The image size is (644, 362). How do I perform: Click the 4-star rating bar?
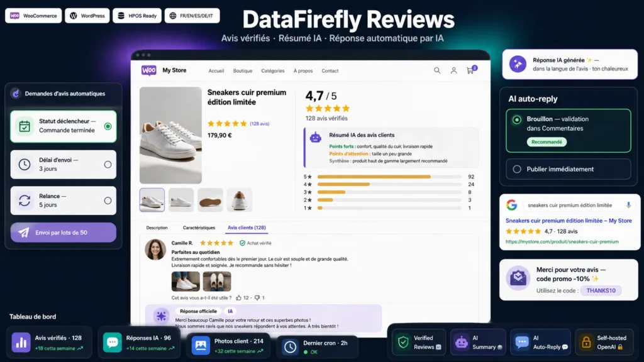(389, 184)
